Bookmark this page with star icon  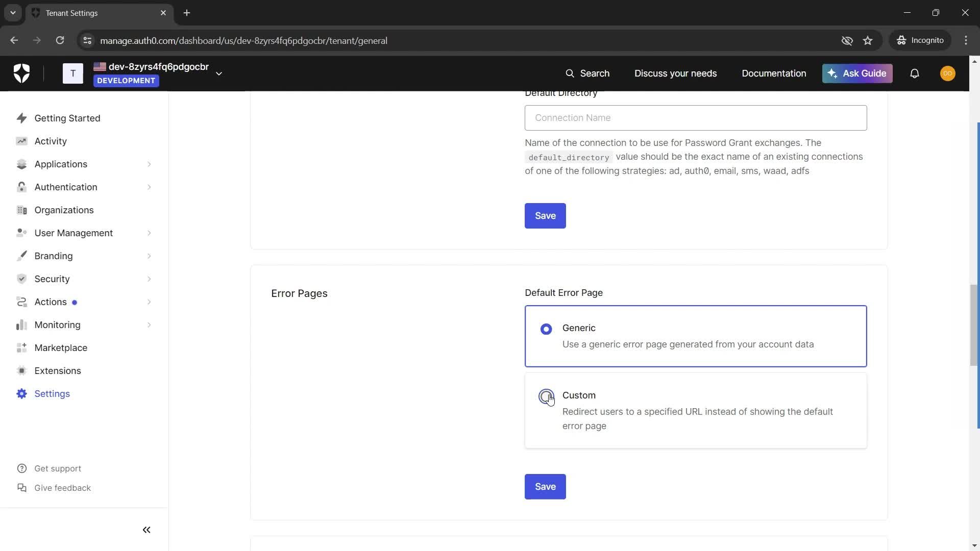coord(868,40)
